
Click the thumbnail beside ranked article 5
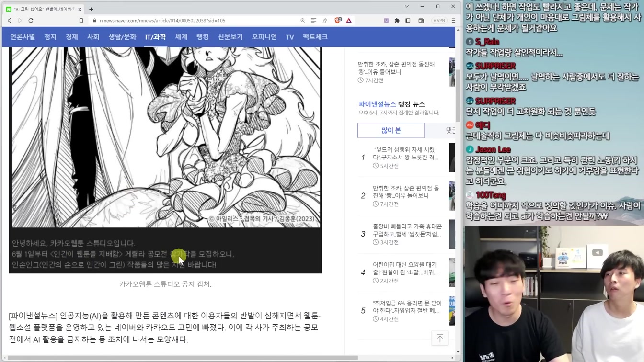pos(452,310)
